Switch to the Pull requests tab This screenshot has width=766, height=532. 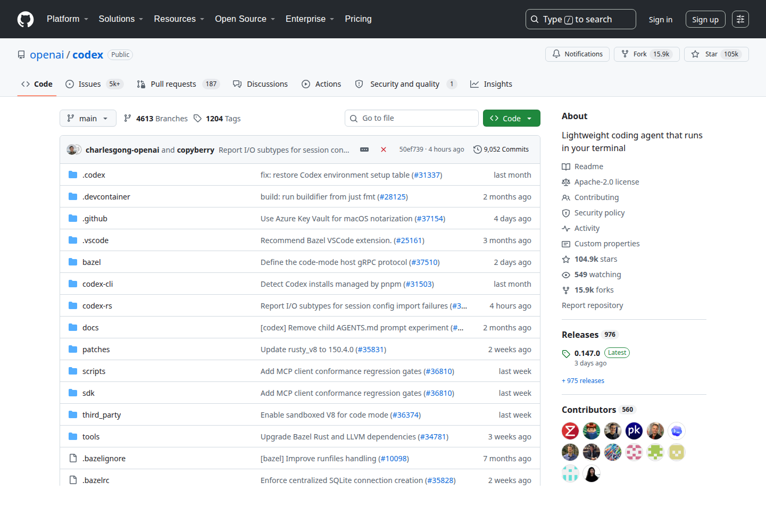tap(178, 84)
